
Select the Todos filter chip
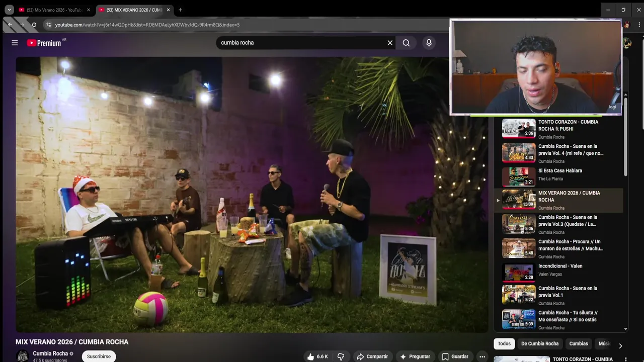tap(504, 344)
